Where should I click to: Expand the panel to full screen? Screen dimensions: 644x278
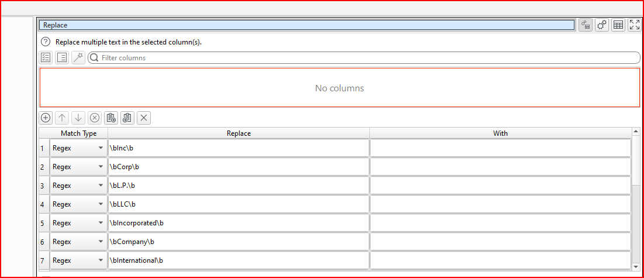point(634,25)
